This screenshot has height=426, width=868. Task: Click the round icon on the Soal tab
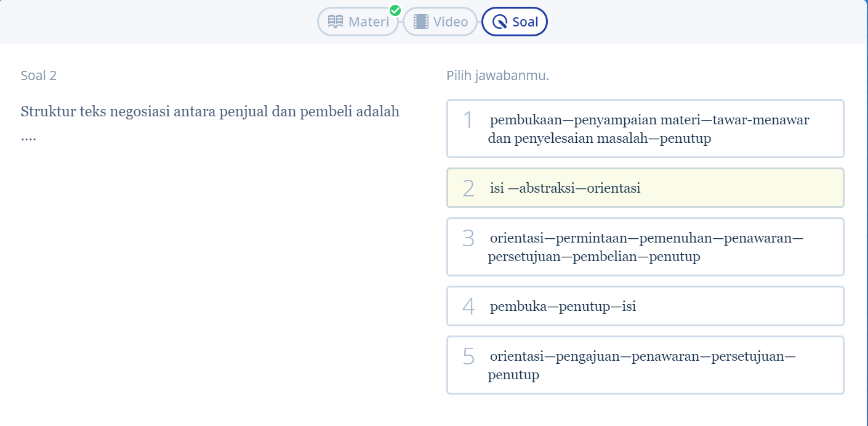pyautogui.click(x=501, y=22)
